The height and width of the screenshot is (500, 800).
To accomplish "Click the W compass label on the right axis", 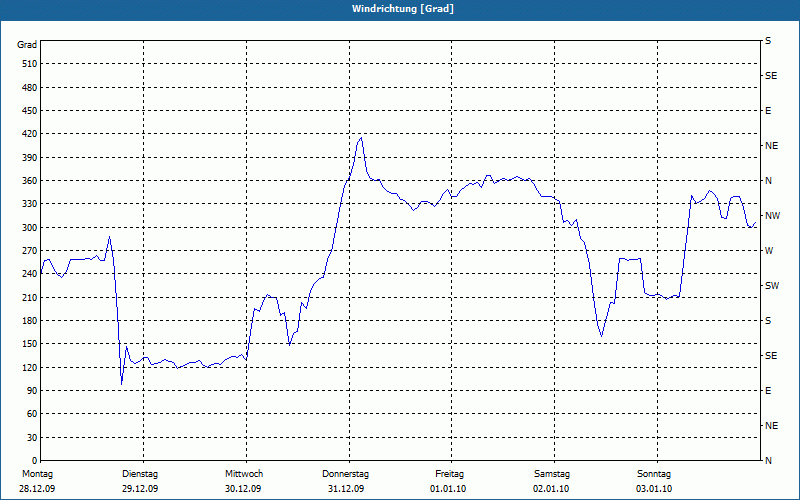I will tap(769, 251).
